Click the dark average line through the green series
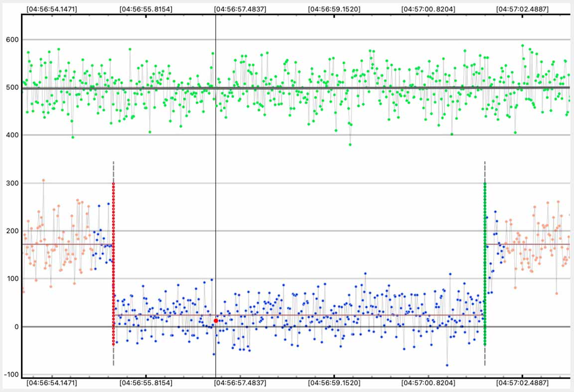The width and height of the screenshot is (574, 392). 299,88
